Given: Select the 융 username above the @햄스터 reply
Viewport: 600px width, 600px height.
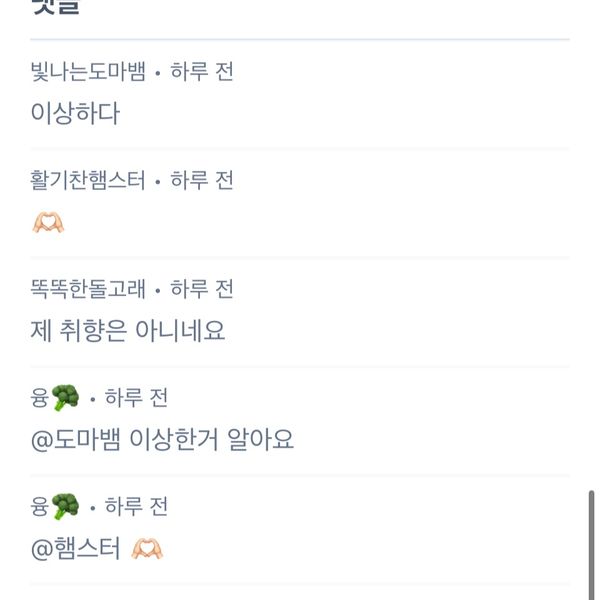Looking at the screenshot, I should tap(40, 506).
